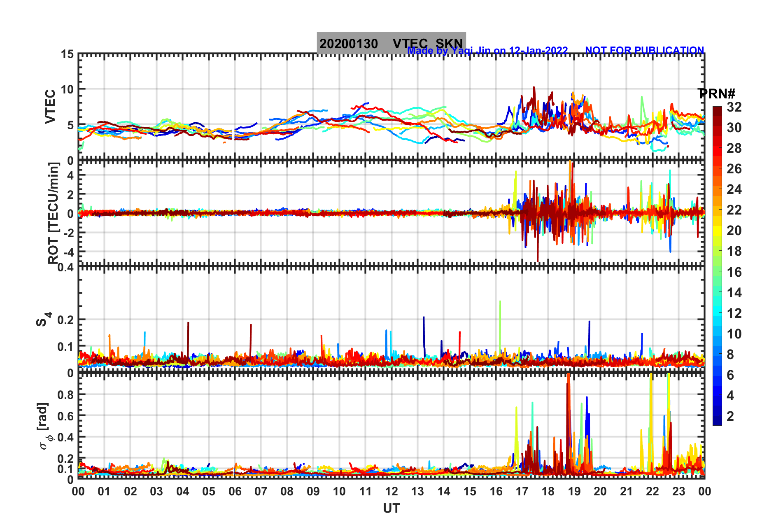The height and width of the screenshot is (532, 783).
Task: Click the '28' label on the PRN colorbar
Action: click(734, 148)
